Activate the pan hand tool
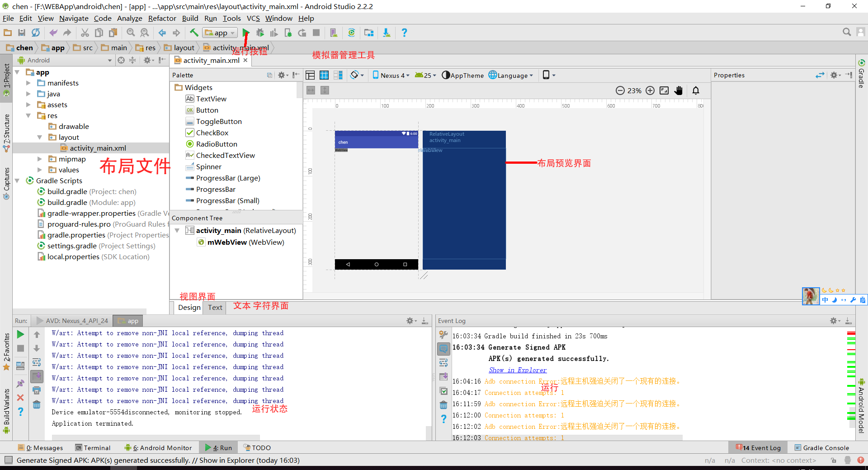868x470 pixels. pyautogui.click(x=679, y=90)
